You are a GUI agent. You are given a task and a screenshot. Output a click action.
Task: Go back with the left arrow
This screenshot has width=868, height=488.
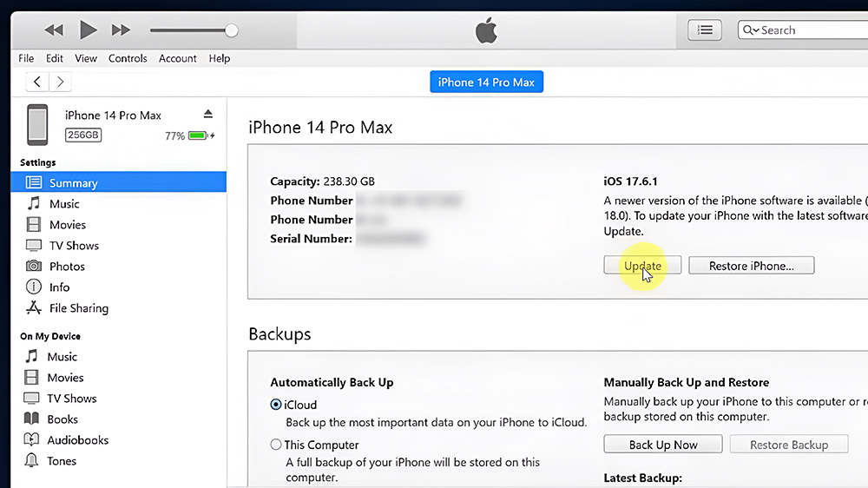(x=37, y=82)
